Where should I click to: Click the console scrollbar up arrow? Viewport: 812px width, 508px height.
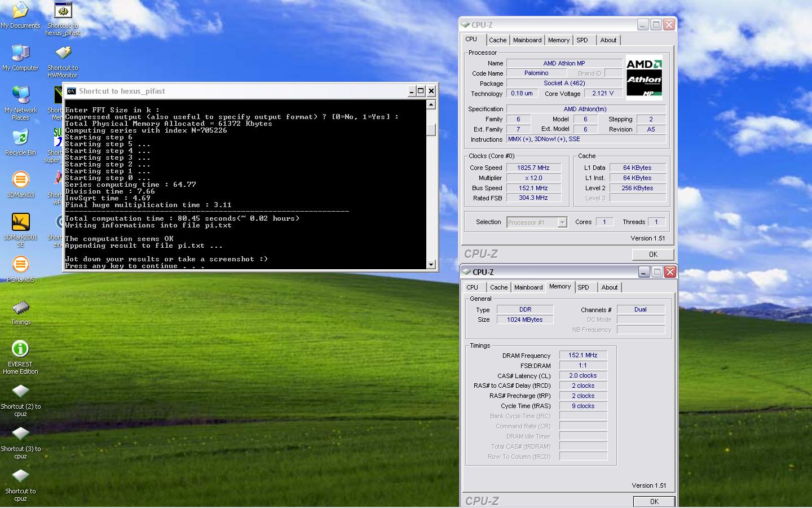pos(431,104)
